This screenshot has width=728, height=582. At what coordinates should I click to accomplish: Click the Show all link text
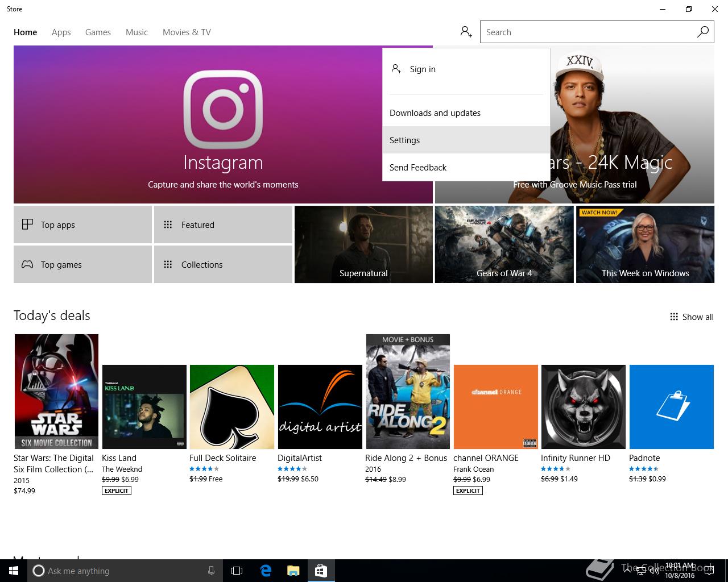tap(698, 317)
